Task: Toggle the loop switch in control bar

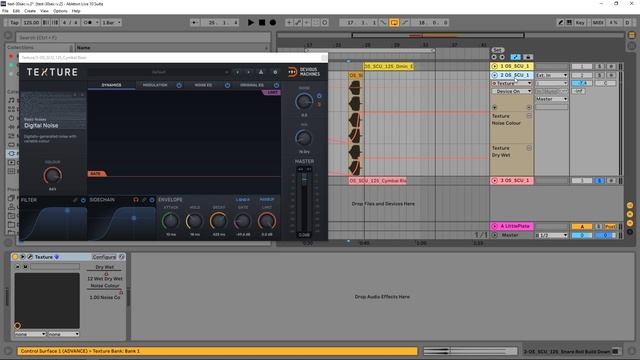Action: tap(394, 22)
